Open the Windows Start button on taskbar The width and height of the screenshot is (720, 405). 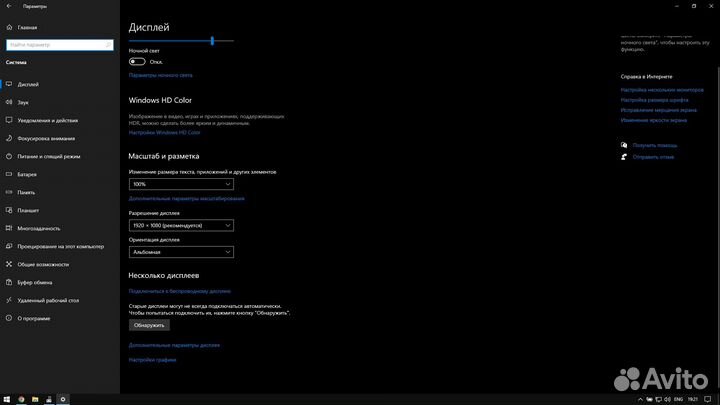pos(6,399)
